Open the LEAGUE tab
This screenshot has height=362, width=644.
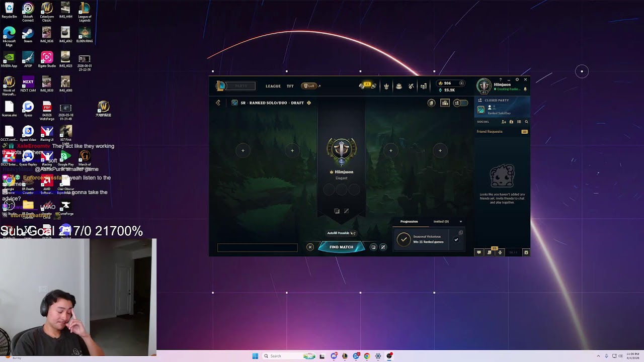click(x=273, y=86)
